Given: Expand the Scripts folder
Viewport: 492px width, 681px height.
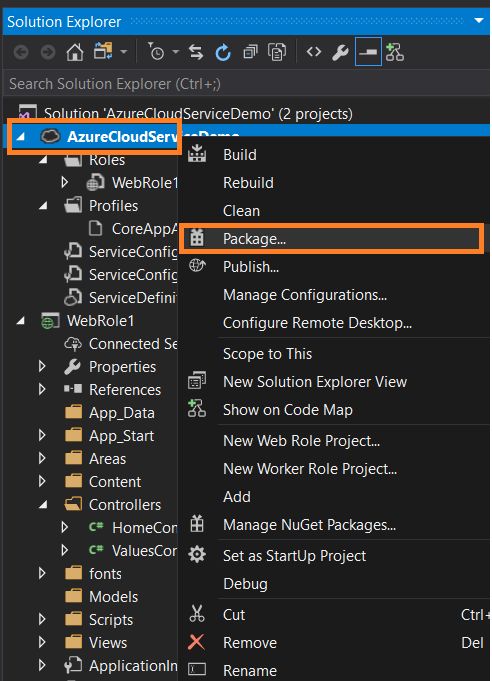Looking at the screenshot, I should [42, 620].
